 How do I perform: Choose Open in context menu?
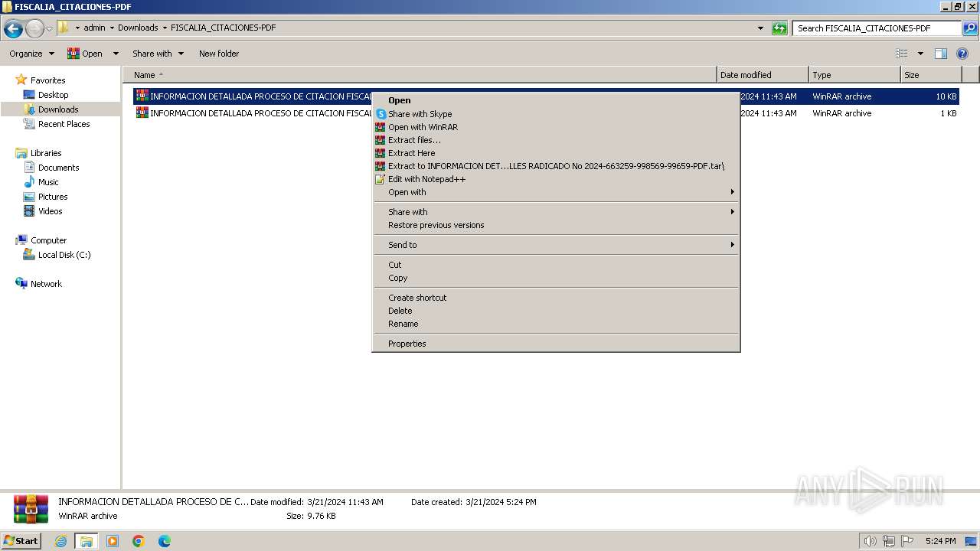(556, 100)
